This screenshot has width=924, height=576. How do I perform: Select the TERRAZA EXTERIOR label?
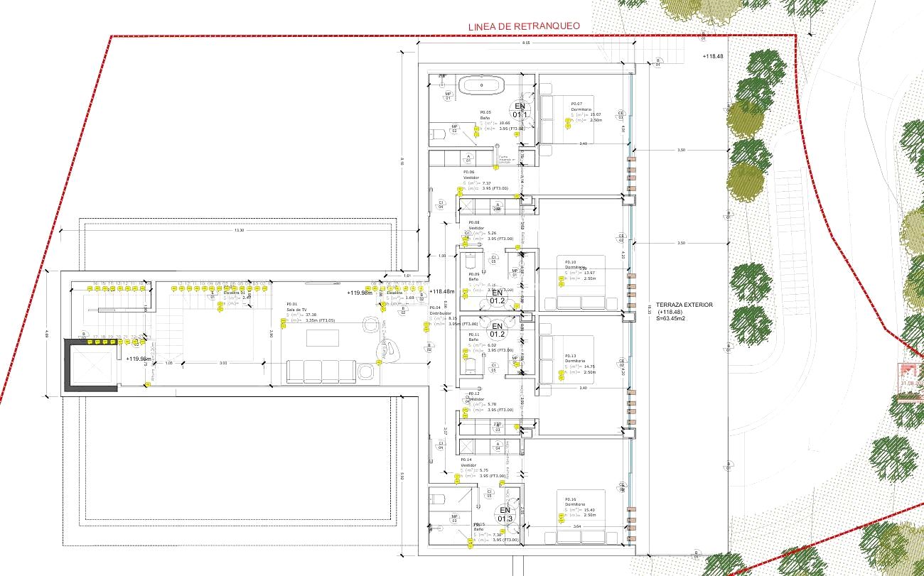point(686,305)
